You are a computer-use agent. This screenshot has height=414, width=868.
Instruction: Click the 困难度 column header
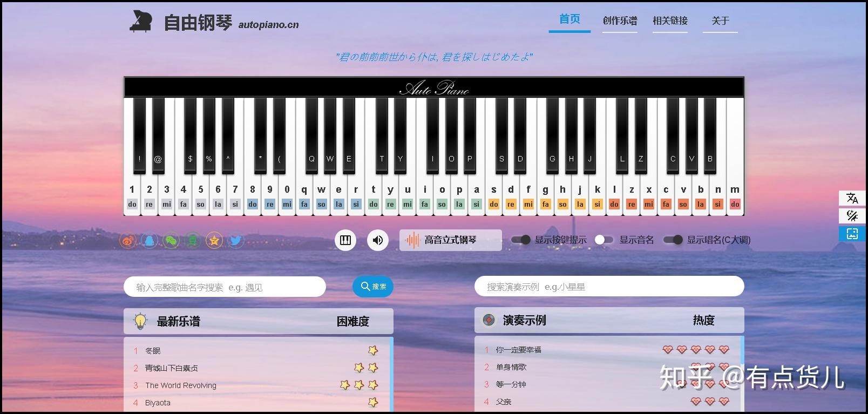tap(353, 322)
